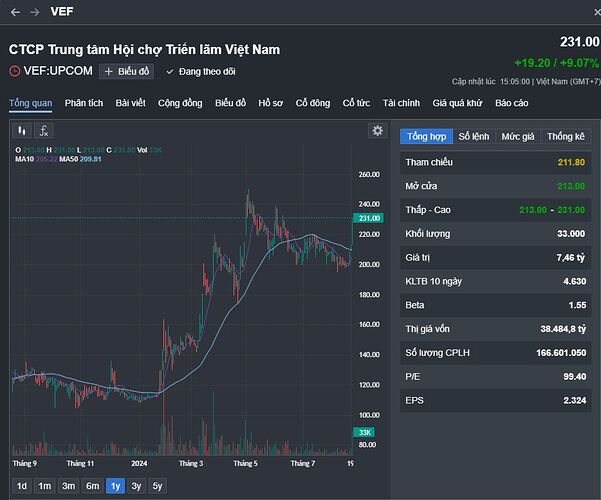This screenshot has width=601, height=500.
Task: Select the Tài chính tab
Action: 401,102
